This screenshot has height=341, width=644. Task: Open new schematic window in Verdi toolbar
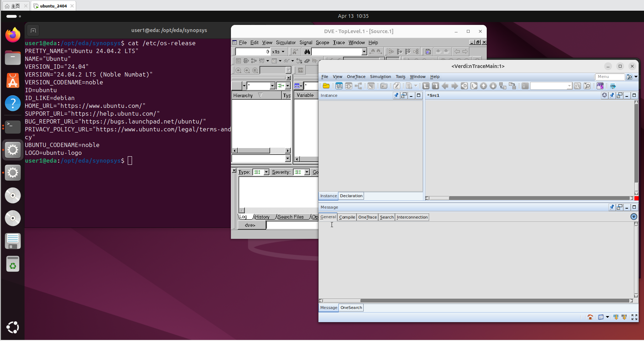tap(349, 86)
